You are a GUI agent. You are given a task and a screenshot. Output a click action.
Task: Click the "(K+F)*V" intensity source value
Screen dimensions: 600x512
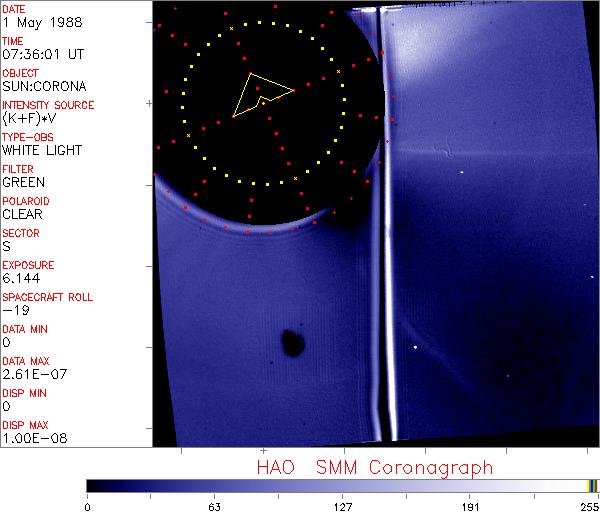[31, 118]
